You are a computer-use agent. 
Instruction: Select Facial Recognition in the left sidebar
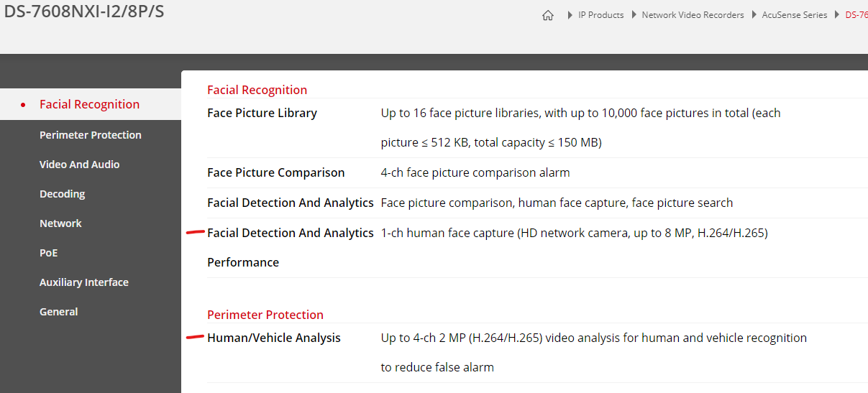click(x=89, y=104)
